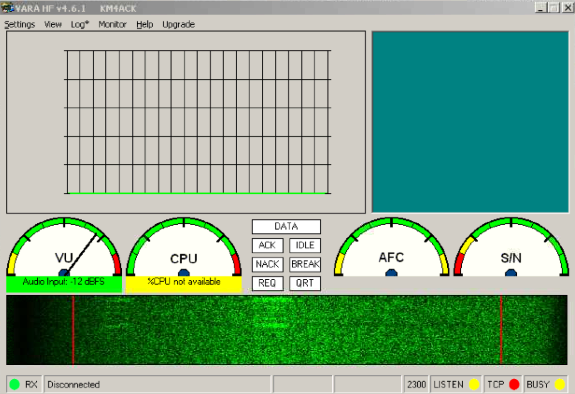This screenshot has width=575, height=394.
Task: Open the Monitor menu
Action: 112,25
